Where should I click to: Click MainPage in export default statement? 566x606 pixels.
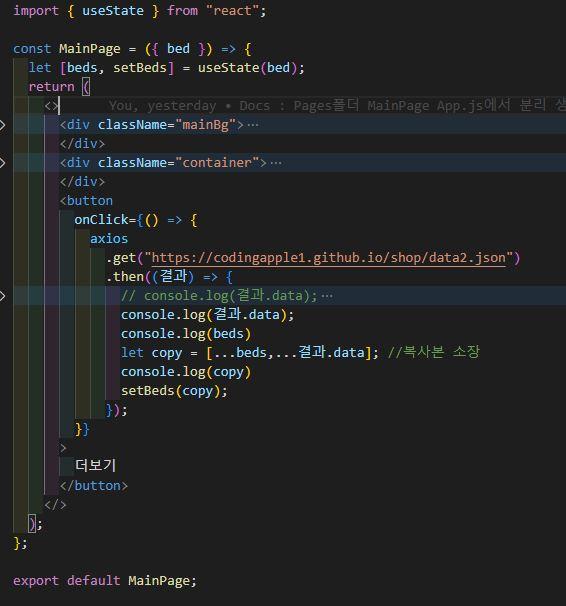(x=158, y=581)
